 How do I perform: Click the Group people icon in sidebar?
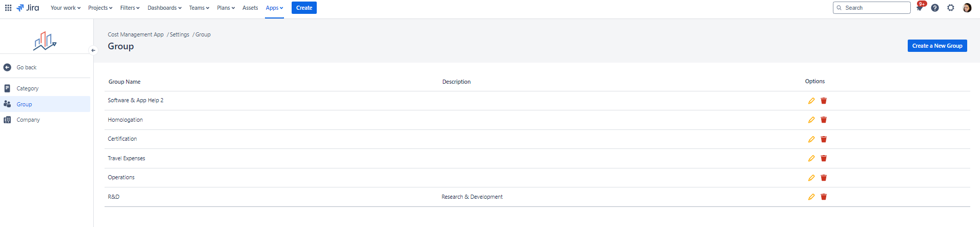(x=7, y=104)
